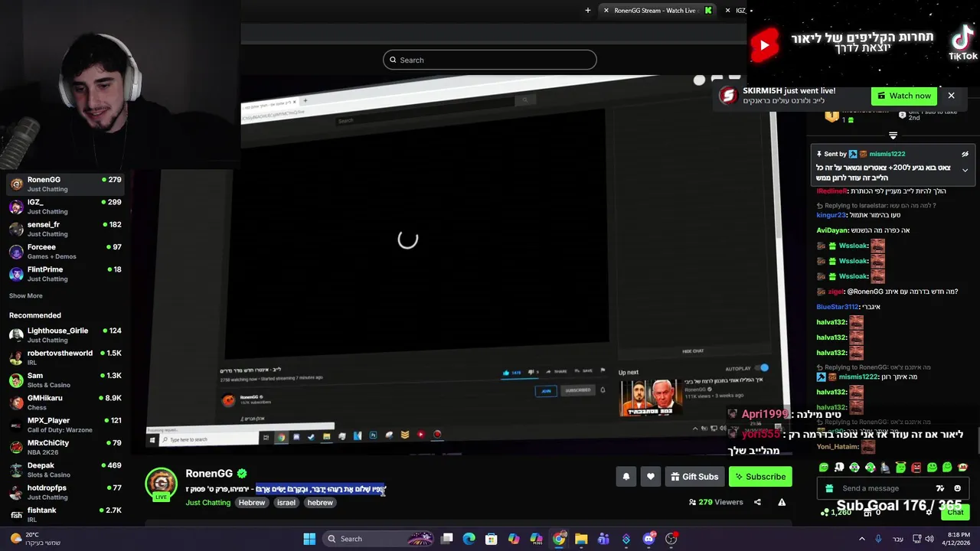Image resolution: width=980 pixels, height=551 pixels.
Task: Open Discord from the taskbar
Action: tap(648, 539)
